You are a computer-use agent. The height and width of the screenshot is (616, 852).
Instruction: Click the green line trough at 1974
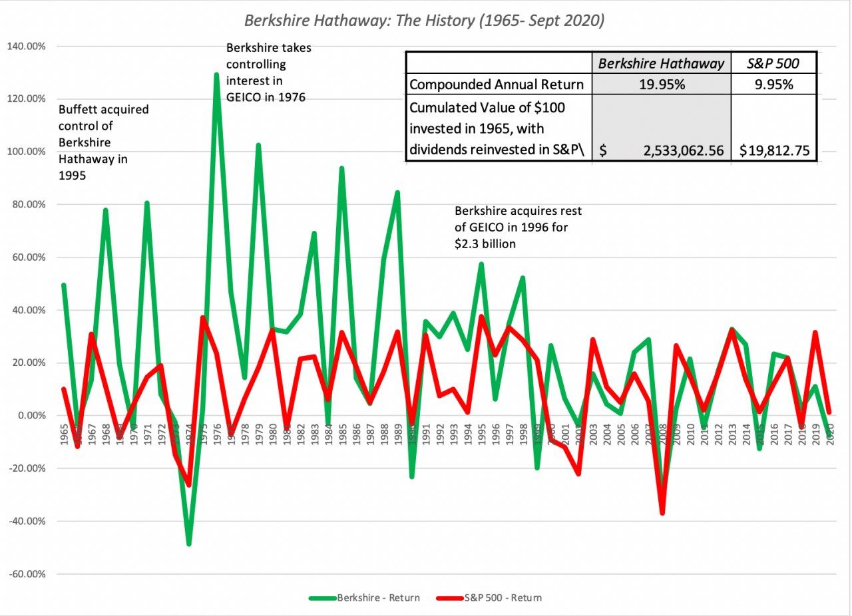coord(189,543)
